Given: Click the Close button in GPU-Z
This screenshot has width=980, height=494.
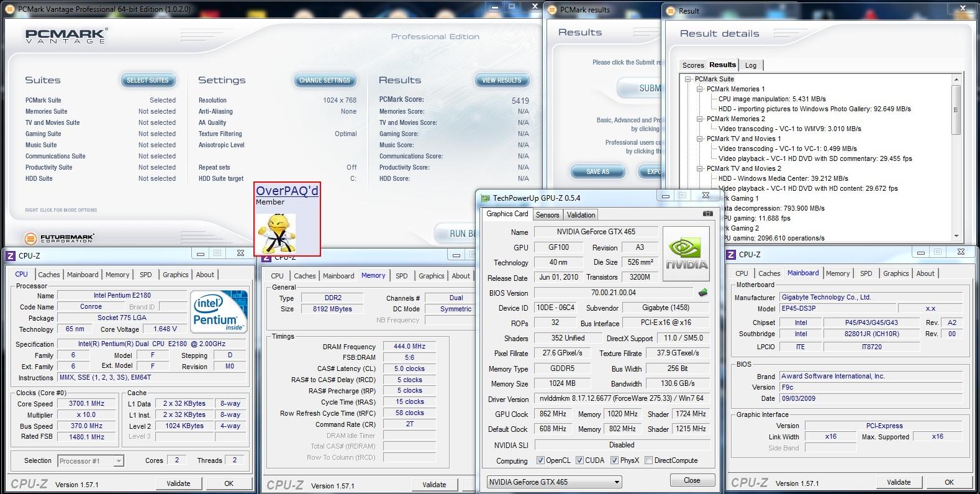Looking at the screenshot, I should [692, 480].
